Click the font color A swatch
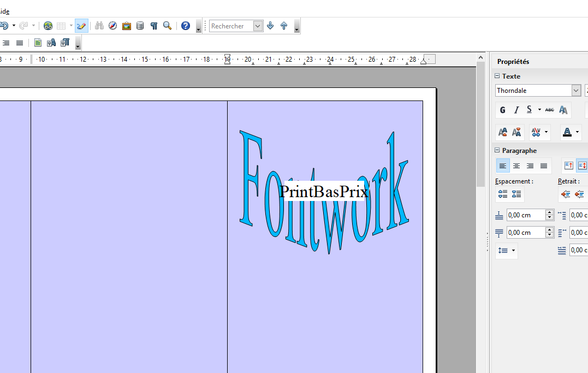This screenshot has height=373, width=588. point(567,132)
